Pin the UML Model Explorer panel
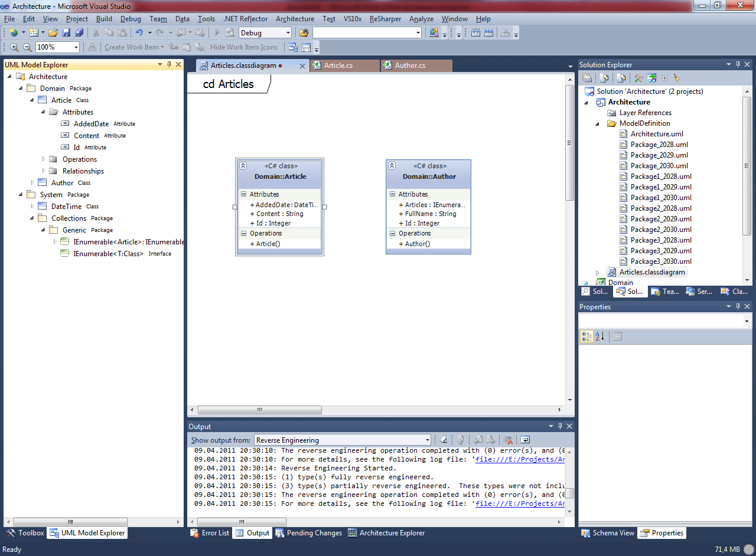This screenshot has width=756, height=556. coord(170,64)
